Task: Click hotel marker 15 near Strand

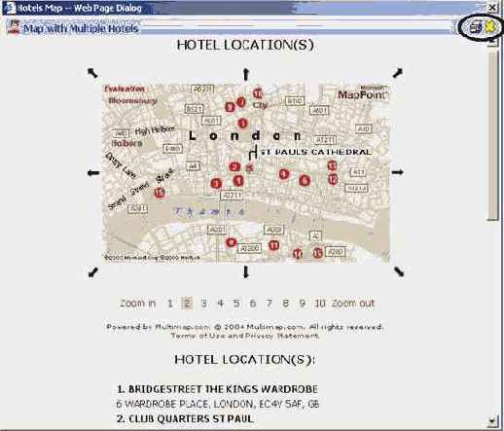Action: point(160,193)
